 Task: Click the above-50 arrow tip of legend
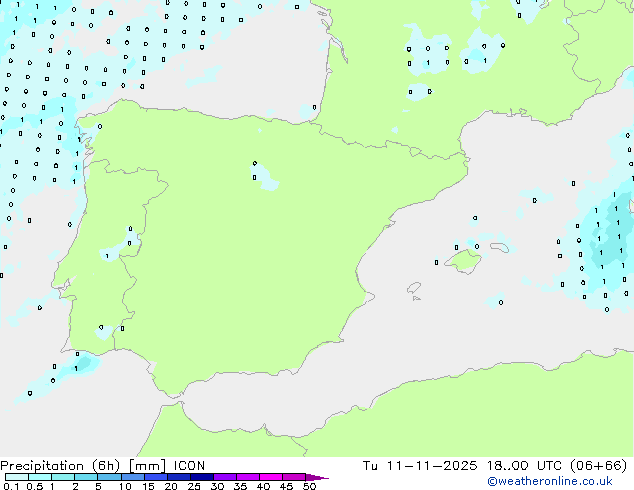click(x=317, y=477)
